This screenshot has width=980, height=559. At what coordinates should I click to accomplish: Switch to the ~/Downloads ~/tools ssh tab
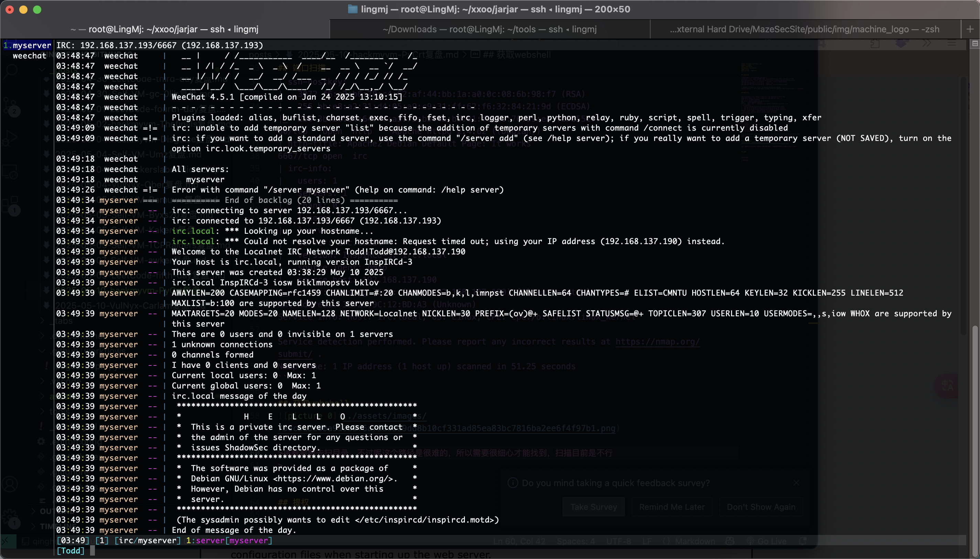[490, 29]
